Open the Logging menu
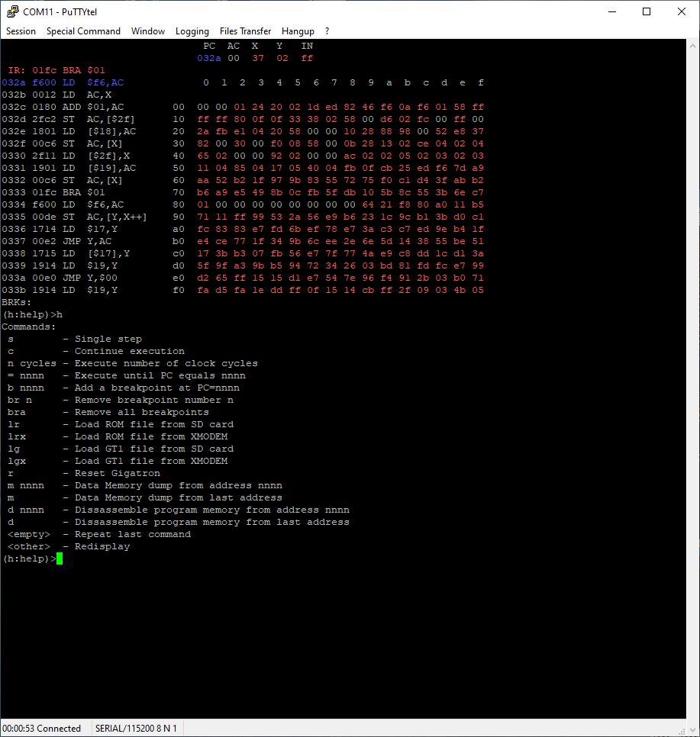This screenshot has height=737, width=700. click(x=192, y=31)
